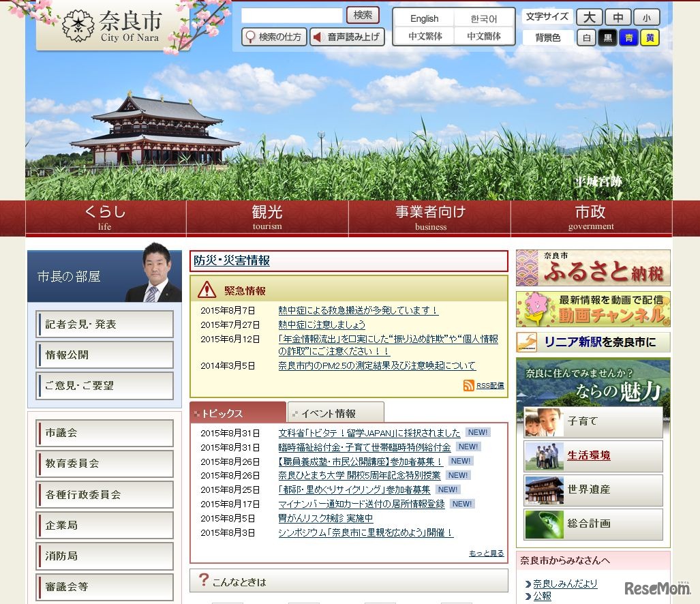The width and height of the screenshot is (700, 604).
Task: Switch language to 中文簡体
Action: point(483,35)
